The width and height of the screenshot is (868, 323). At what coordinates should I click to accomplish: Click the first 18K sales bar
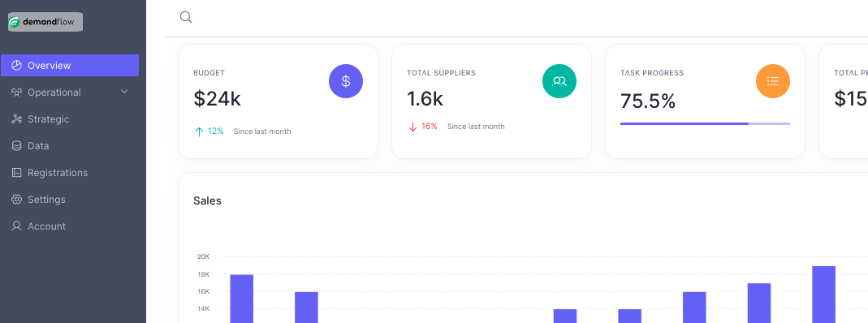241,299
